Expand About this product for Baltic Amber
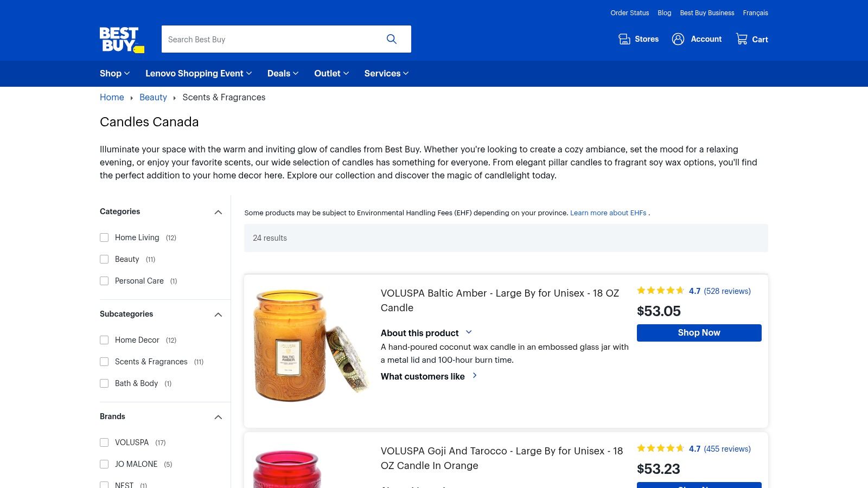 pos(426,333)
